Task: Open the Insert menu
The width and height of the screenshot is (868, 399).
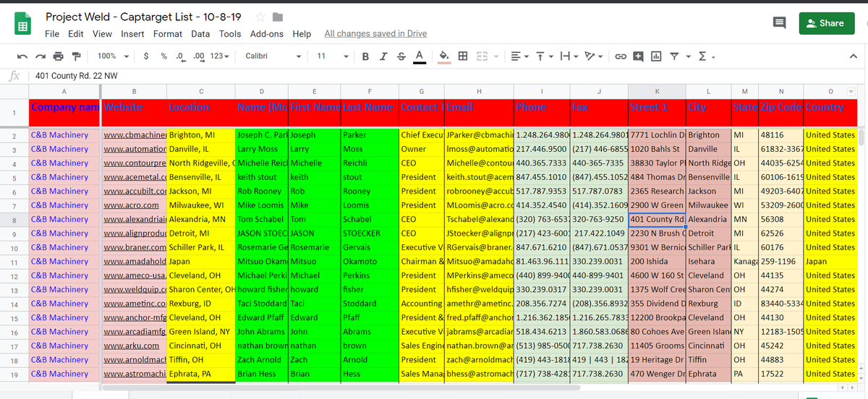Action: [132, 34]
